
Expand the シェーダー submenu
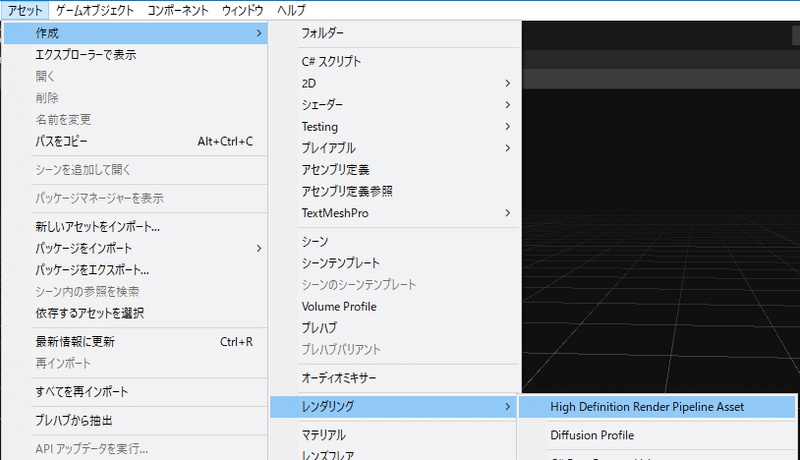[394, 105]
